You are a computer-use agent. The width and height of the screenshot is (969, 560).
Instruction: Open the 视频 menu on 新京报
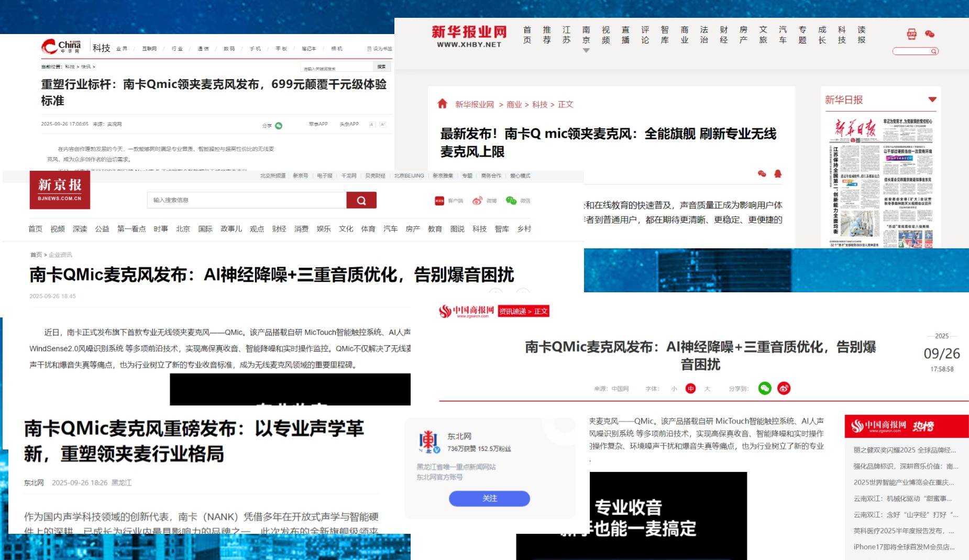pyautogui.click(x=57, y=228)
